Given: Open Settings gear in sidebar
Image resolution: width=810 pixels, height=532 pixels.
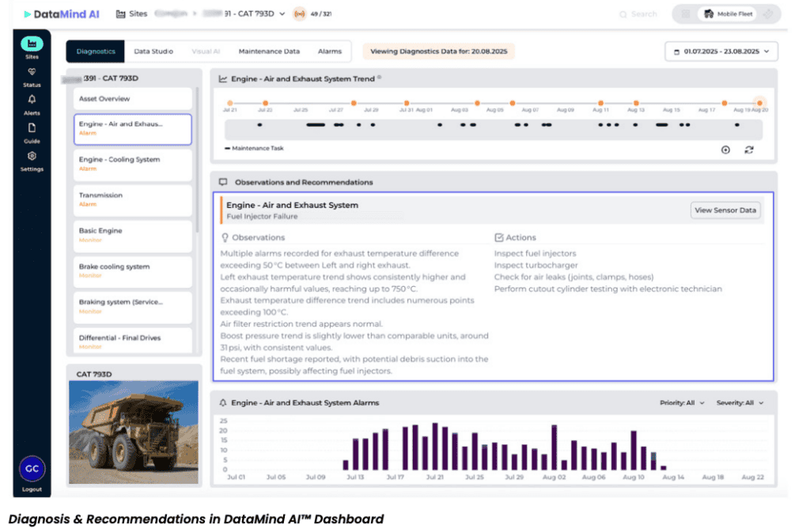Looking at the screenshot, I should [x=32, y=157].
